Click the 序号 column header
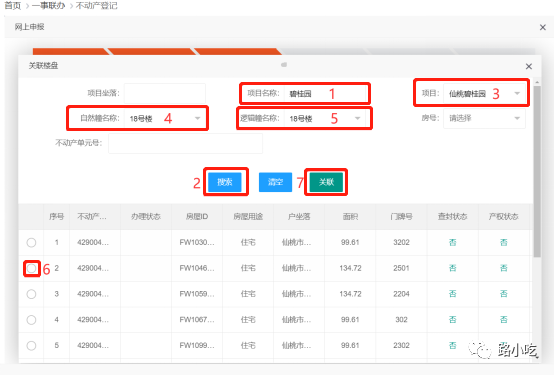The width and height of the screenshot is (554, 375). (x=57, y=216)
